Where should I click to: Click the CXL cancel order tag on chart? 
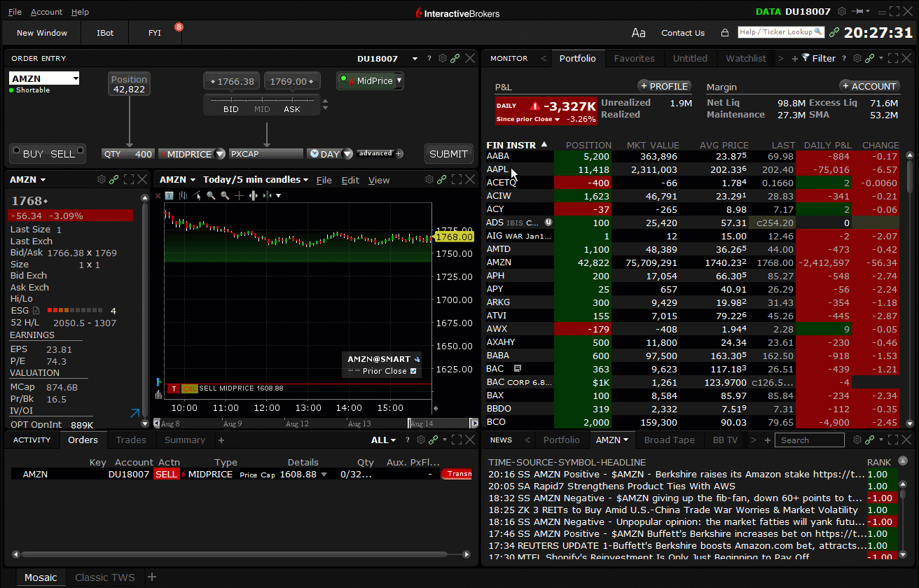coord(189,388)
